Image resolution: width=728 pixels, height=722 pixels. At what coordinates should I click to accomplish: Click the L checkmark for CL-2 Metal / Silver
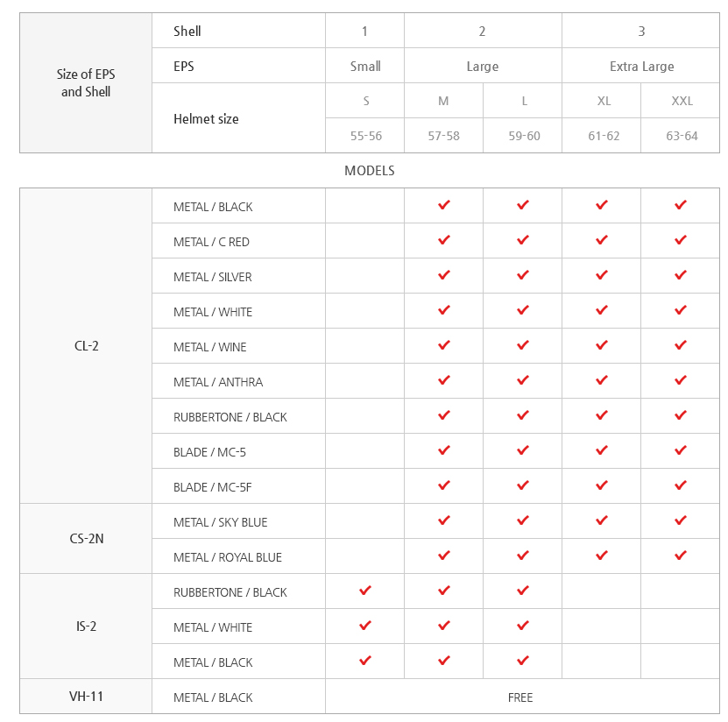pos(523,275)
